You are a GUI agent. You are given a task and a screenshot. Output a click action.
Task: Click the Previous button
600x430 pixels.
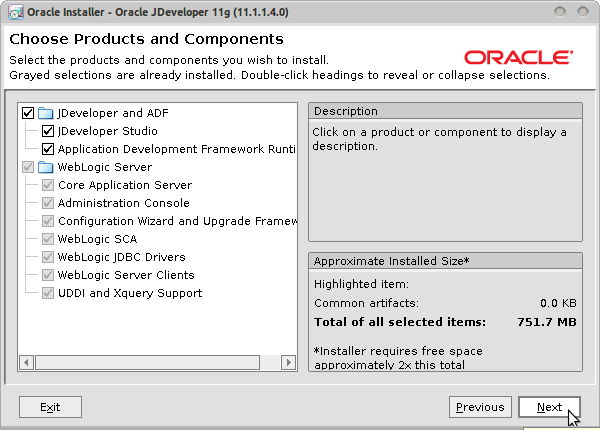[480, 407]
